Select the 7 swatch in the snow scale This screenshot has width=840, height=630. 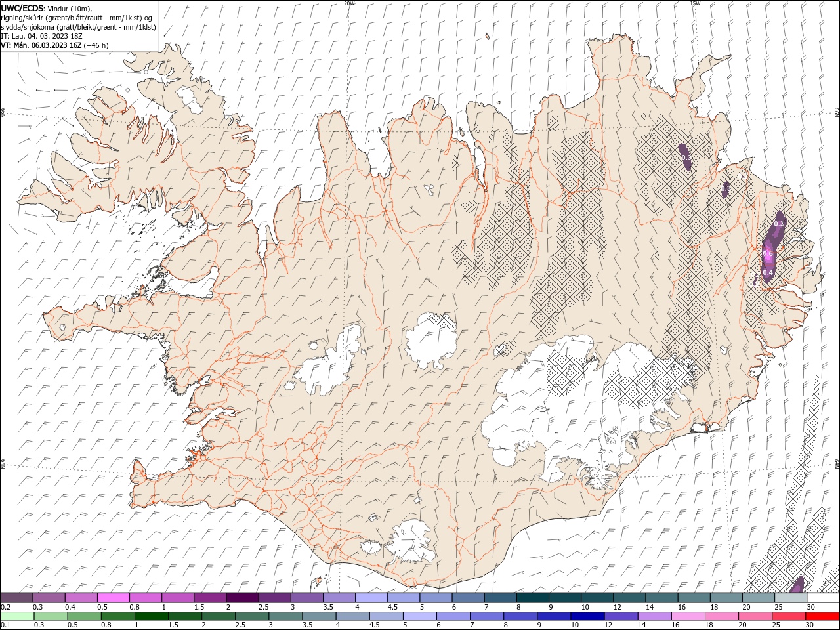point(501,598)
